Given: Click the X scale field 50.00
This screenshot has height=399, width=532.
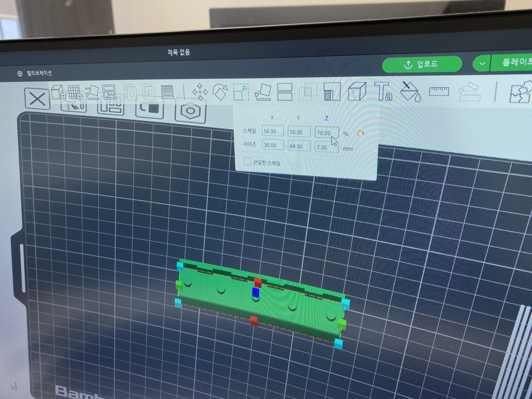Looking at the screenshot, I should [272, 131].
